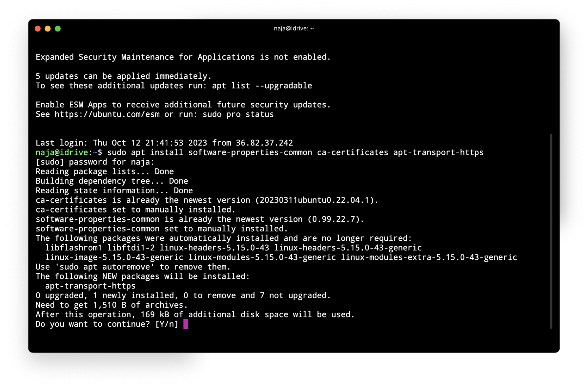Click the terminal scrollbar thumb
Image resolution: width=588 pixels, height=390 pixels.
click(x=551, y=231)
